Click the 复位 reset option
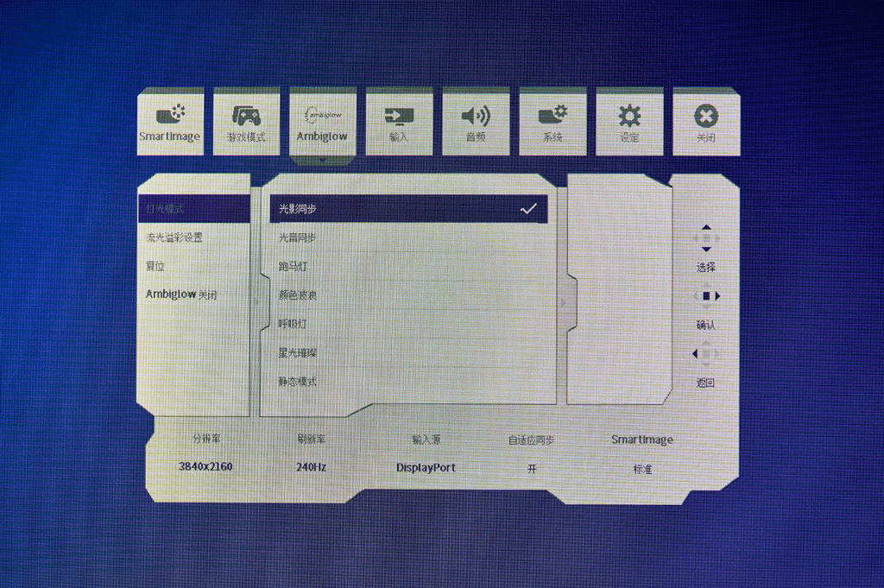Screen dimensions: 884x588 point(155,266)
